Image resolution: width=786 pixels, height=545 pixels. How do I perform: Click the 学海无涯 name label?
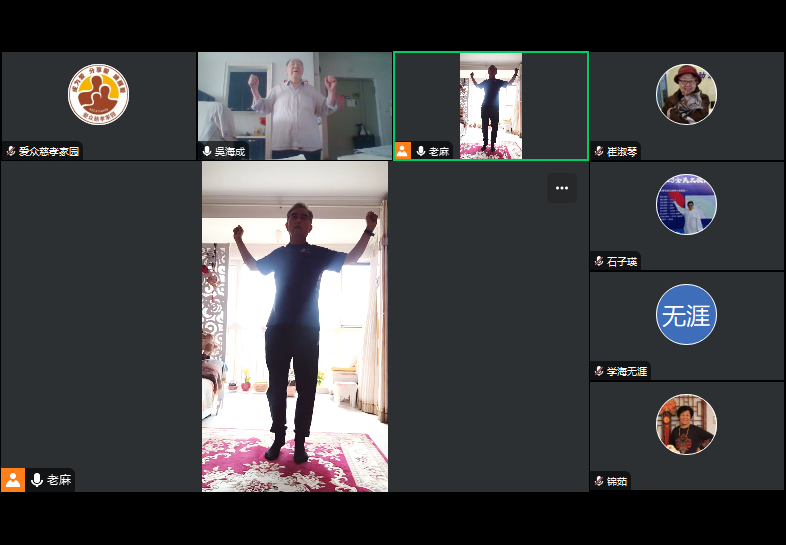click(x=627, y=371)
